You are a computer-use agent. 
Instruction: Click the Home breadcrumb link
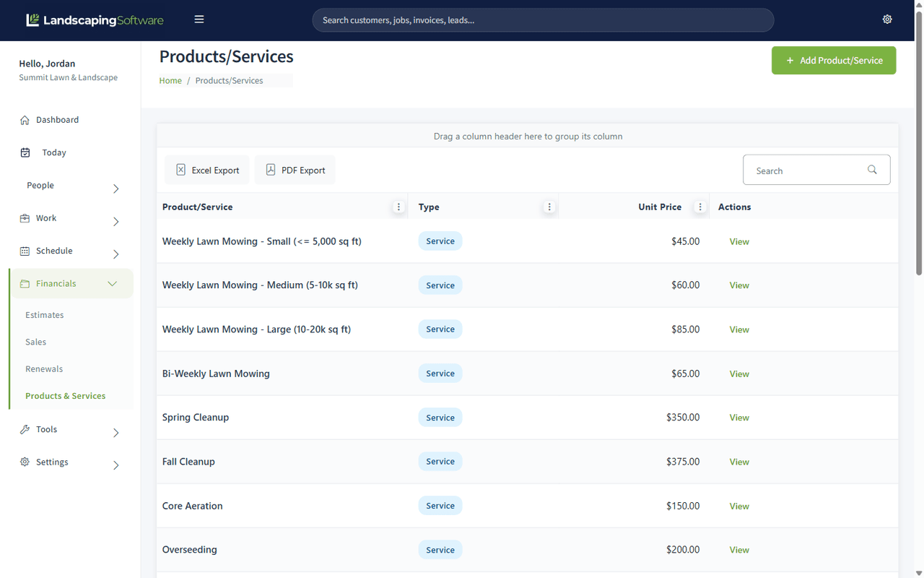coord(170,80)
